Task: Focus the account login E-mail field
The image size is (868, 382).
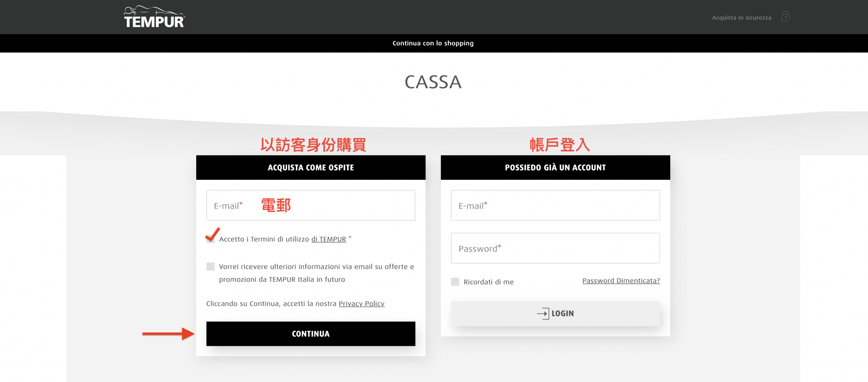Action: (x=555, y=205)
